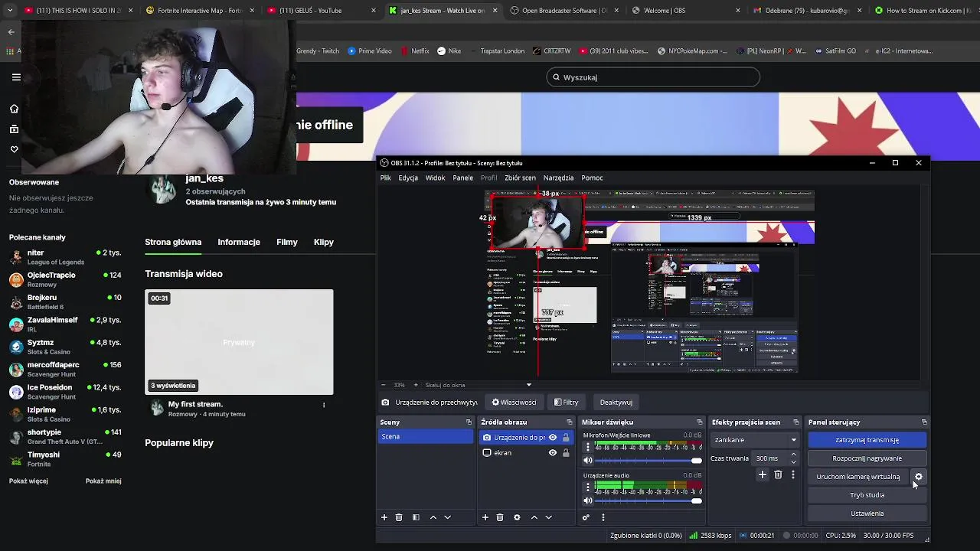Open virtual camera settings gear

coord(919,477)
